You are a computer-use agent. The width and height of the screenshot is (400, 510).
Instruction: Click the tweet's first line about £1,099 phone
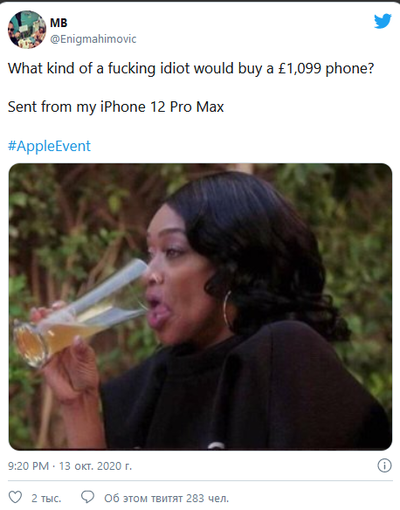point(191,68)
